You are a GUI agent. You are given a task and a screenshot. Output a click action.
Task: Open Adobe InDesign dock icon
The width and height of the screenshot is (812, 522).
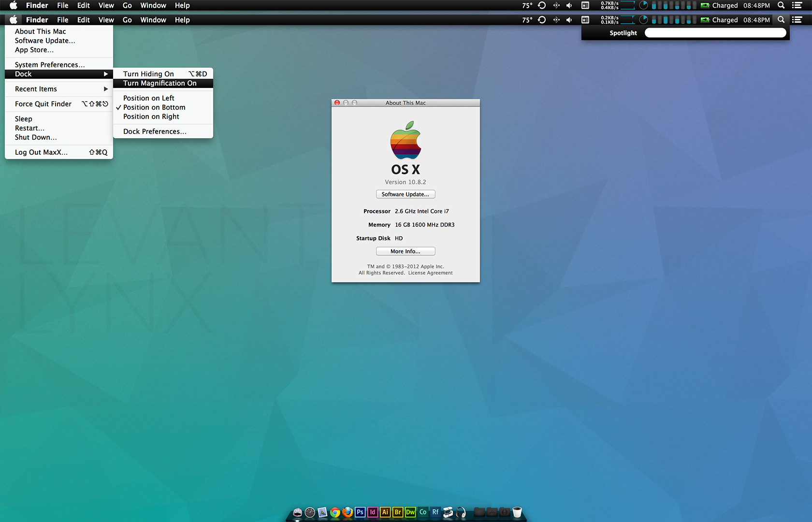tap(373, 512)
